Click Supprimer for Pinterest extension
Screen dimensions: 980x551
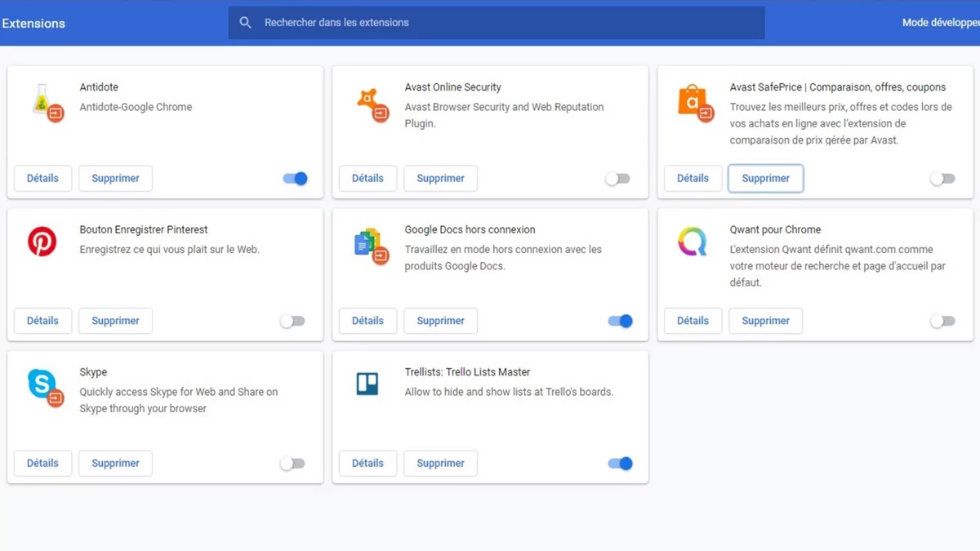(115, 321)
